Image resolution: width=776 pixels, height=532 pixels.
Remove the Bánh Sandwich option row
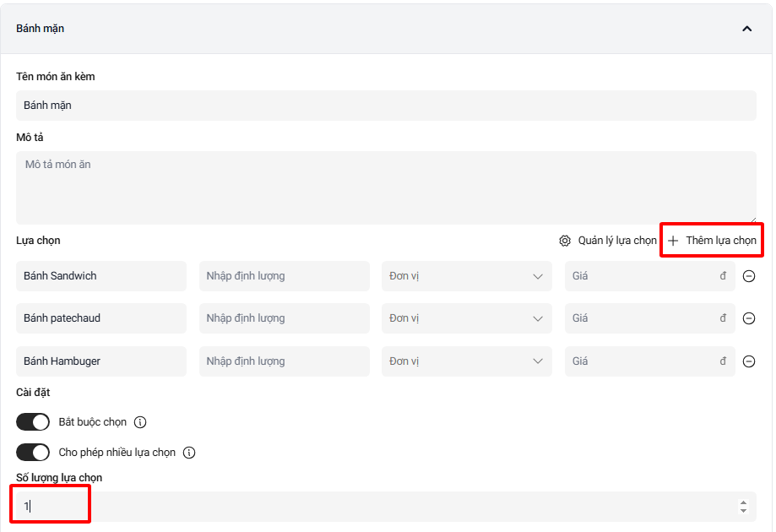pos(748,276)
